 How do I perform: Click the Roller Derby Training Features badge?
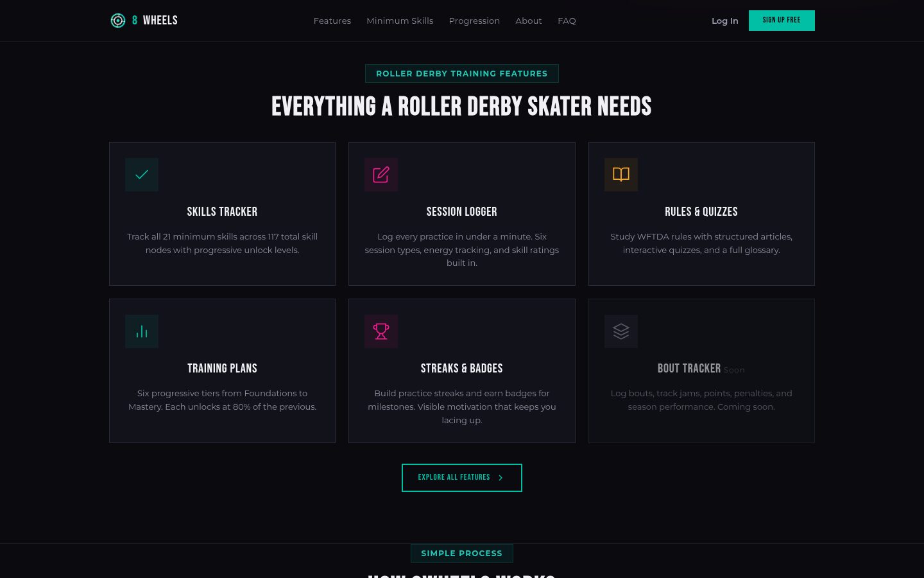coord(462,74)
